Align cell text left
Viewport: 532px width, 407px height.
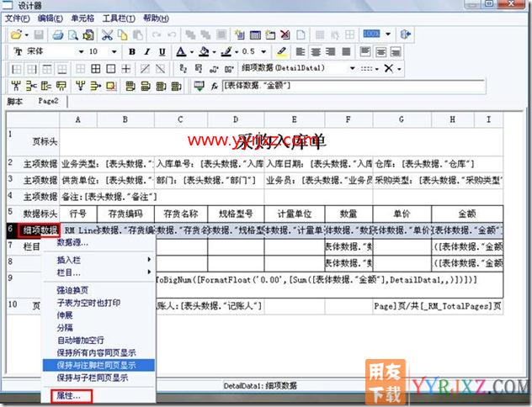300,51
